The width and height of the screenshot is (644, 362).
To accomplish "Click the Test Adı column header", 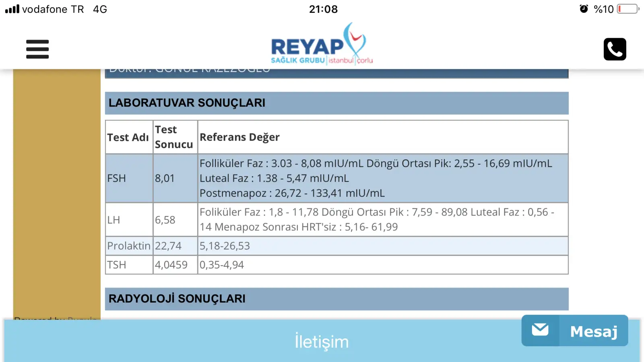I will pos(129,137).
